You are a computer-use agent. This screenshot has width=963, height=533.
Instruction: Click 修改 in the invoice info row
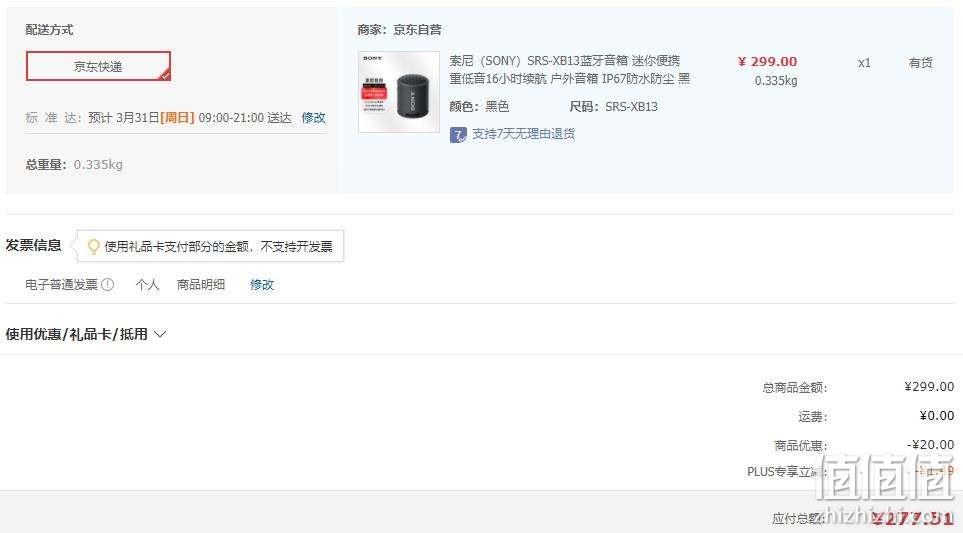pyautogui.click(x=262, y=284)
